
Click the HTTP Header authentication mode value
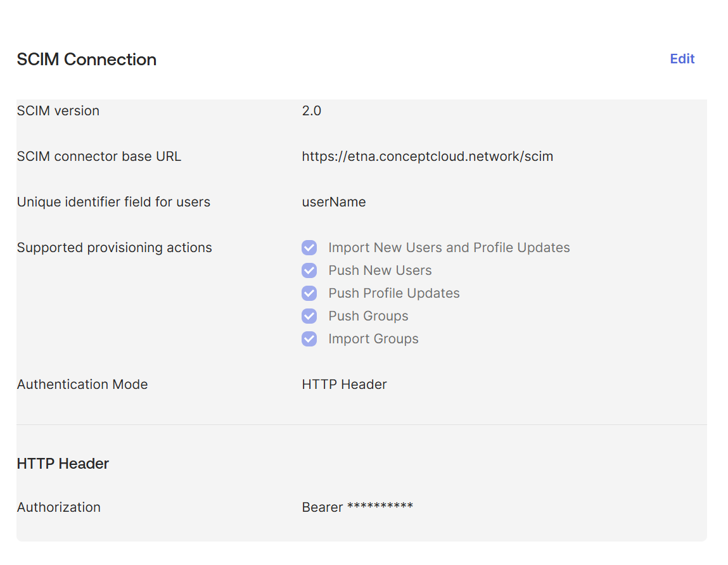pos(344,384)
